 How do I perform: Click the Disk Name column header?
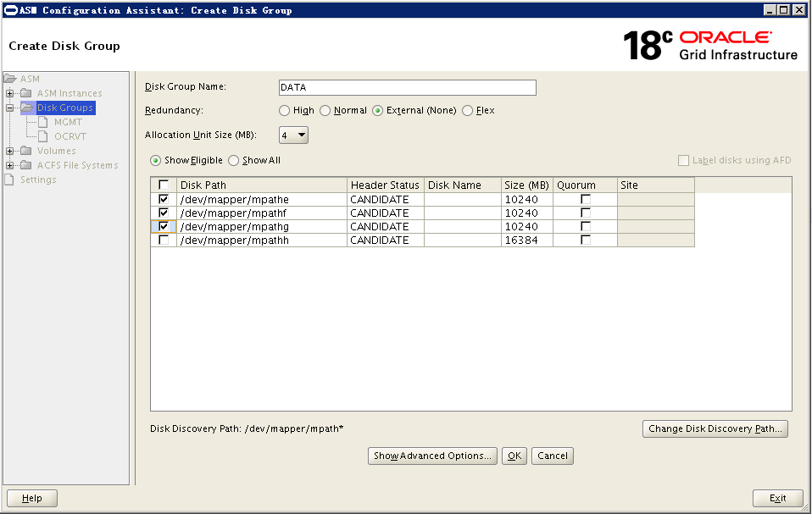click(463, 185)
